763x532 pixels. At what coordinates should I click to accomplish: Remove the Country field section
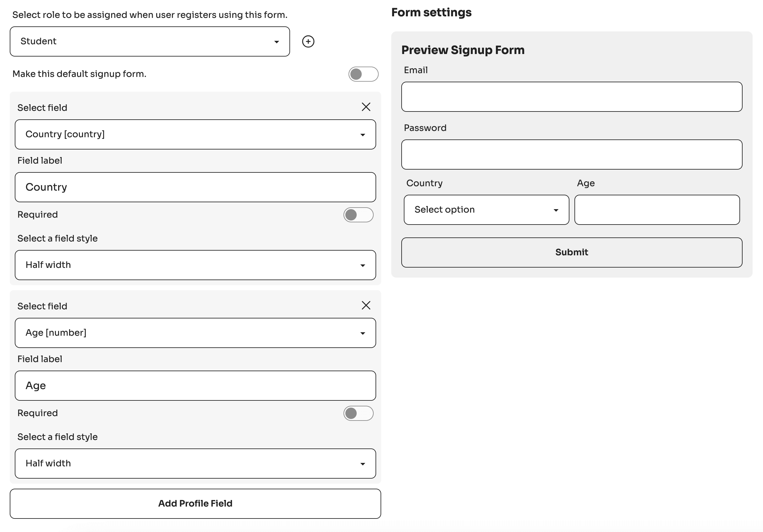(x=366, y=107)
